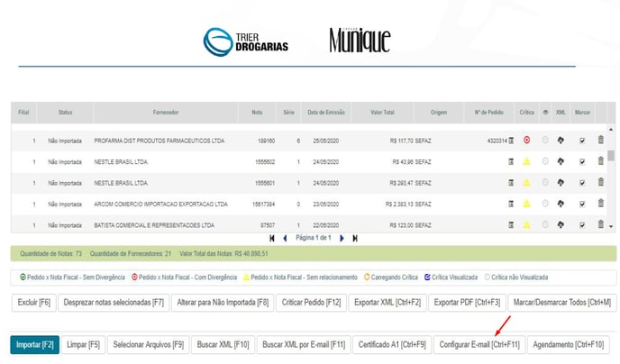Click Buscar XML por E-mail [F11]
Viewport: 620px width, 364px height.
[x=304, y=345]
